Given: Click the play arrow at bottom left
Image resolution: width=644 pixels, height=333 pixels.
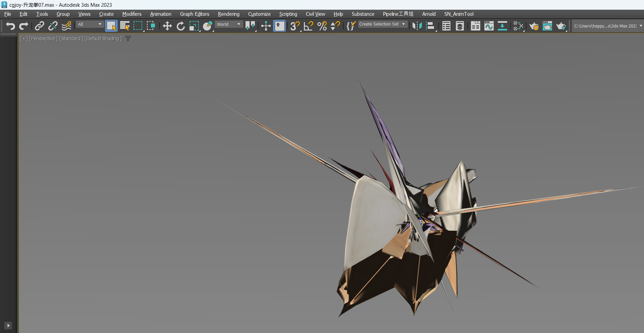Looking at the screenshot, I should 8,325.
